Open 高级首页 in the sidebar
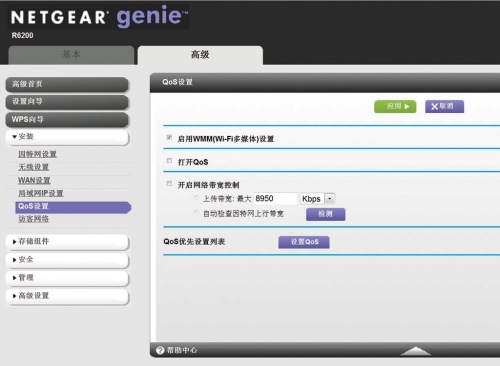The image size is (500, 366). tap(67, 84)
